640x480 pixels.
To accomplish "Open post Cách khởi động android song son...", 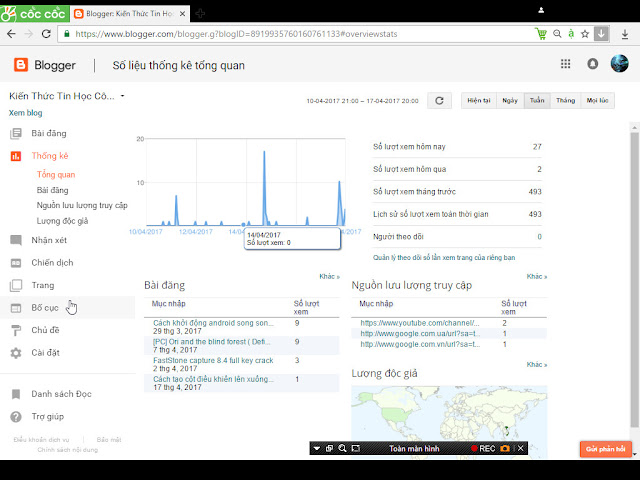I will pyautogui.click(x=213, y=323).
